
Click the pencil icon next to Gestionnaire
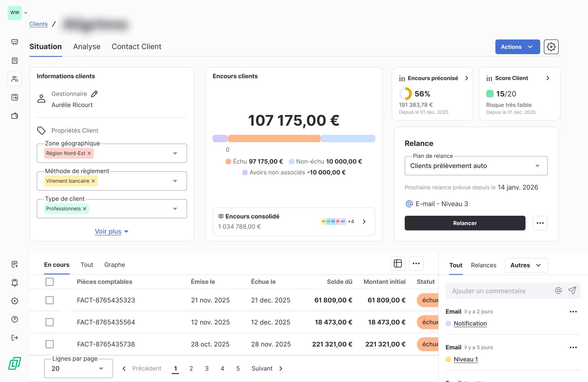[94, 94]
